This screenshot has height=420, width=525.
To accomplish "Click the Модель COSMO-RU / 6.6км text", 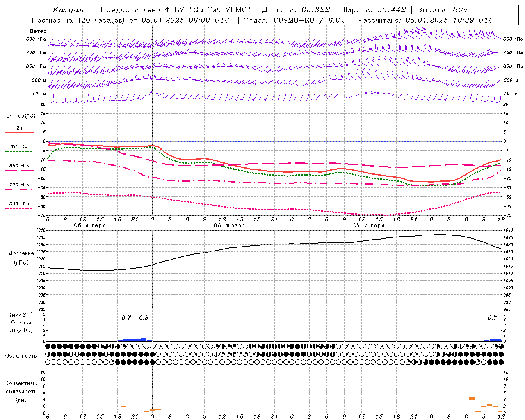I will pyautogui.click(x=295, y=20).
